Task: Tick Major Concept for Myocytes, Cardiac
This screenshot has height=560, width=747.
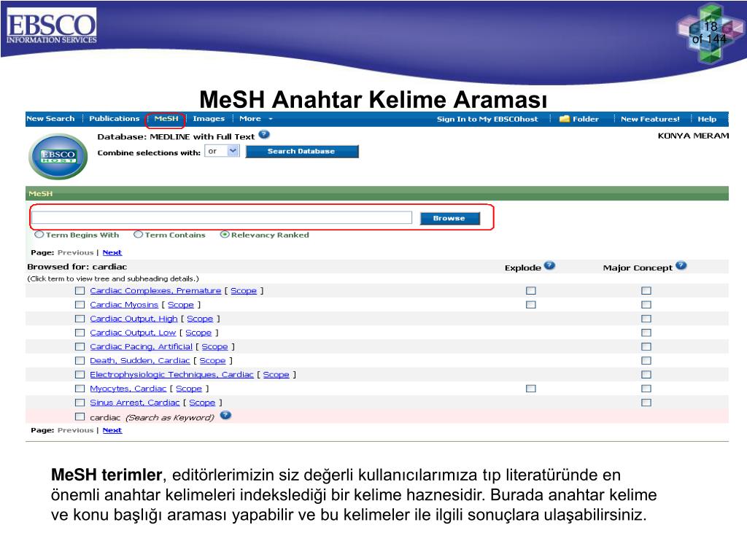Action: [x=646, y=389]
